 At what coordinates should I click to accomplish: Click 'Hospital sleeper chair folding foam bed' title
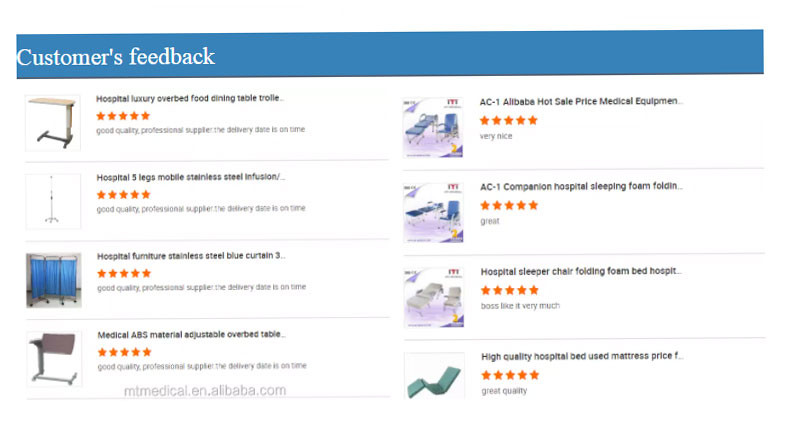pyautogui.click(x=581, y=271)
